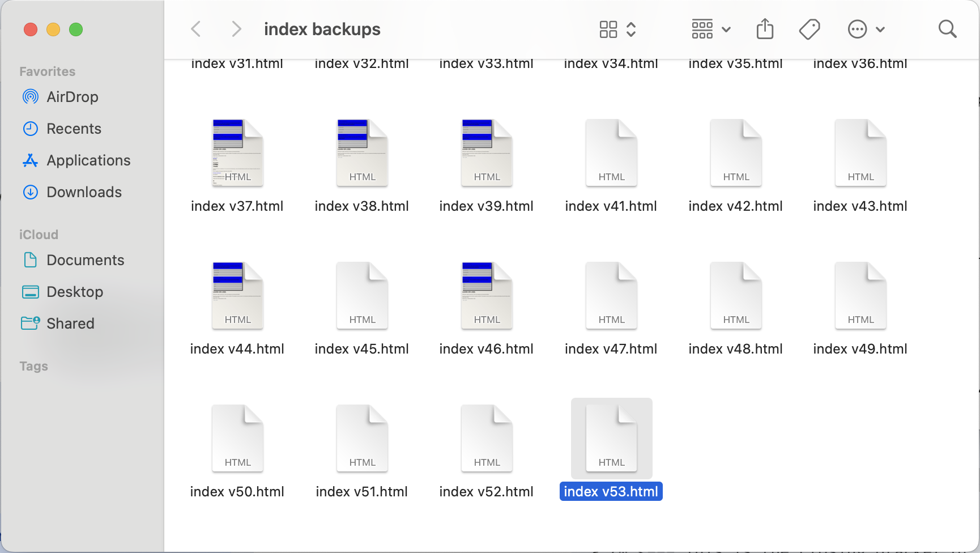Select Recents in Favorites

point(74,129)
